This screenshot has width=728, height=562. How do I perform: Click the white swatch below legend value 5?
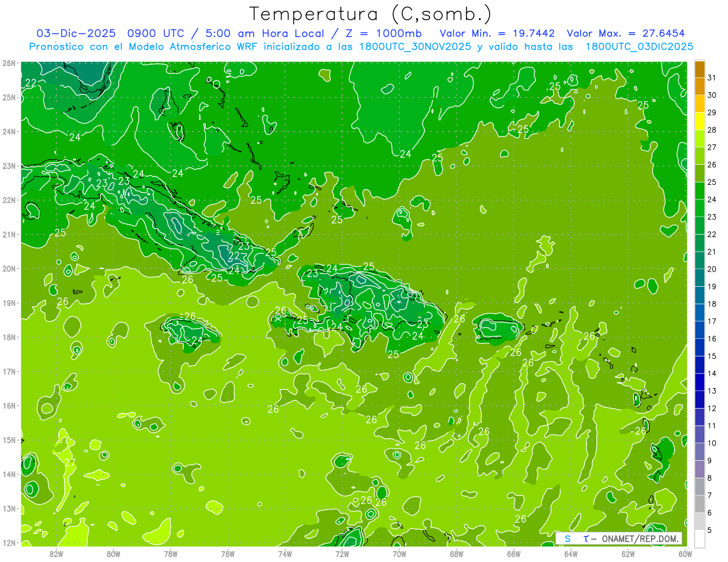tap(700, 538)
